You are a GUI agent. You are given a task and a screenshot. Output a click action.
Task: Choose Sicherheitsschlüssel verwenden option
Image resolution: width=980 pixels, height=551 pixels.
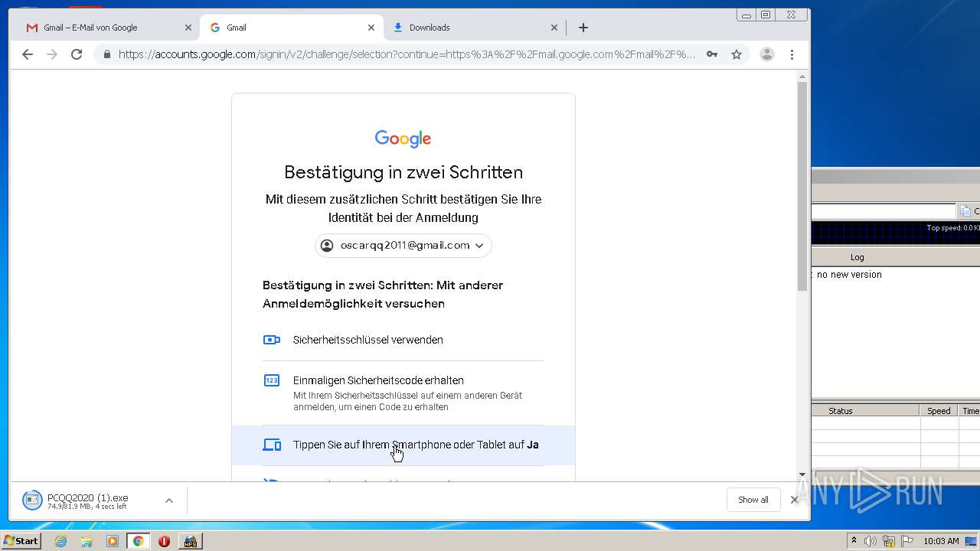click(x=403, y=340)
